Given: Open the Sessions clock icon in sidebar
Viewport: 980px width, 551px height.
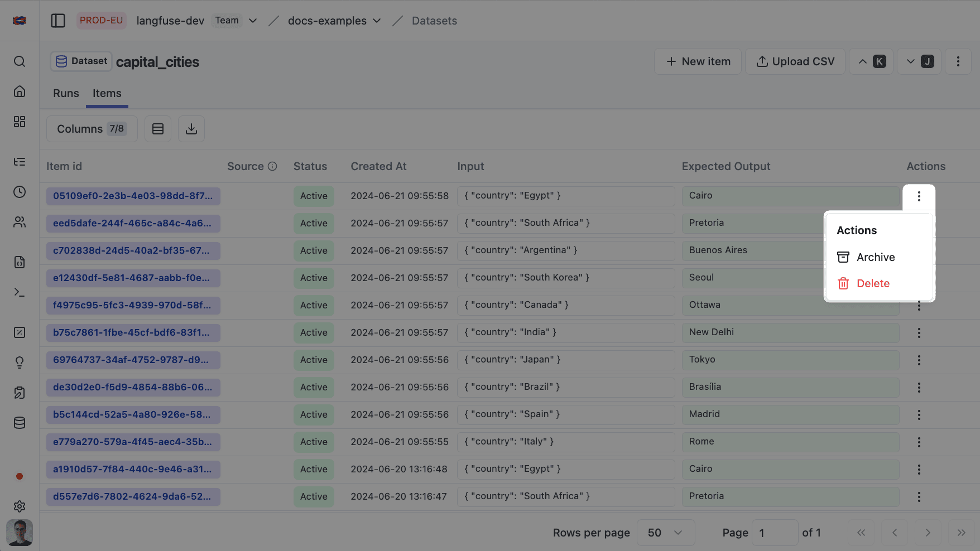Looking at the screenshot, I should click(x=20, y=191).
